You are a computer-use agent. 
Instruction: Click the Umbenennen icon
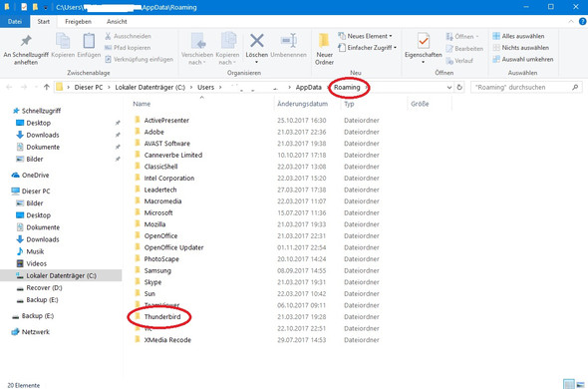pos(289,41)
